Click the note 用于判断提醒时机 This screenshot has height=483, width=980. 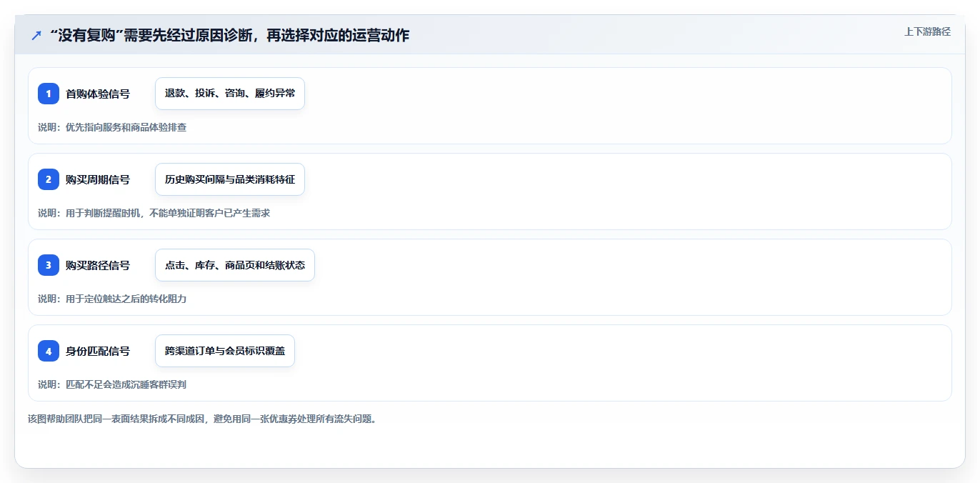coord(154,213)
